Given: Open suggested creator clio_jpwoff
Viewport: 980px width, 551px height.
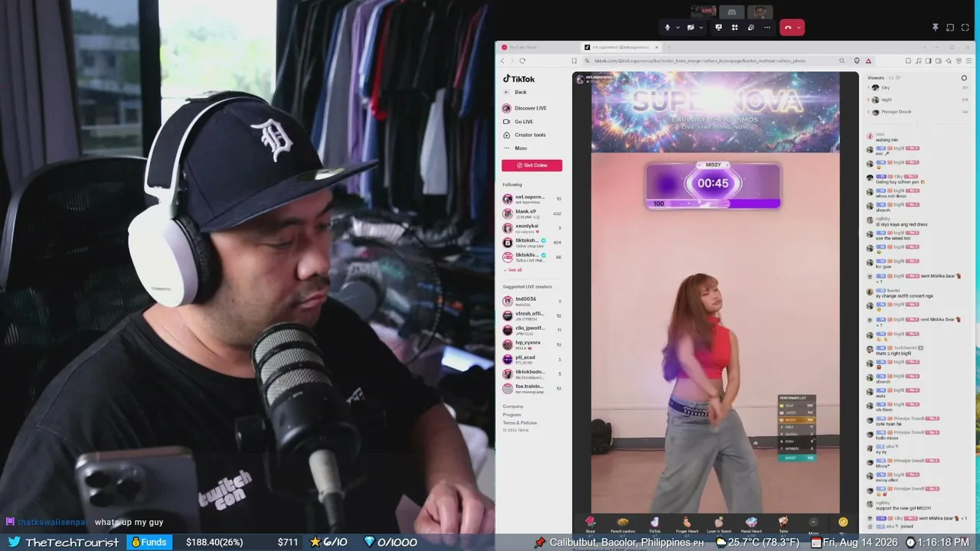Looking at the screenshot, I should tap(532, 330).
